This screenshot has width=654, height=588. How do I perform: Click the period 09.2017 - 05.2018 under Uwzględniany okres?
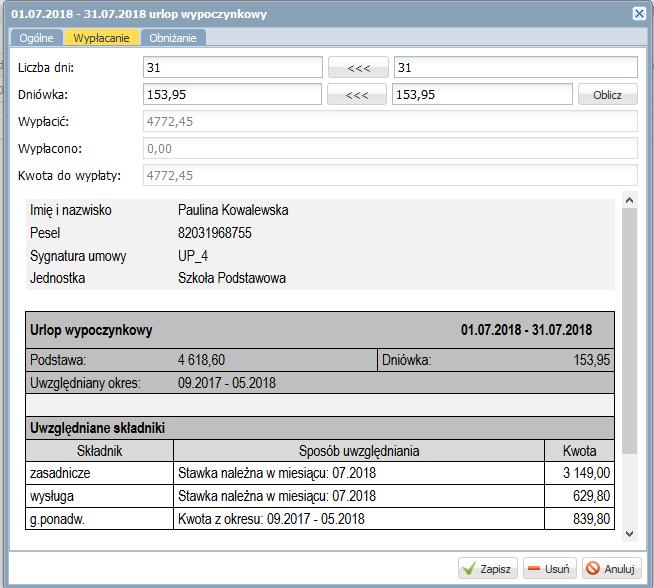click(227, 382)
